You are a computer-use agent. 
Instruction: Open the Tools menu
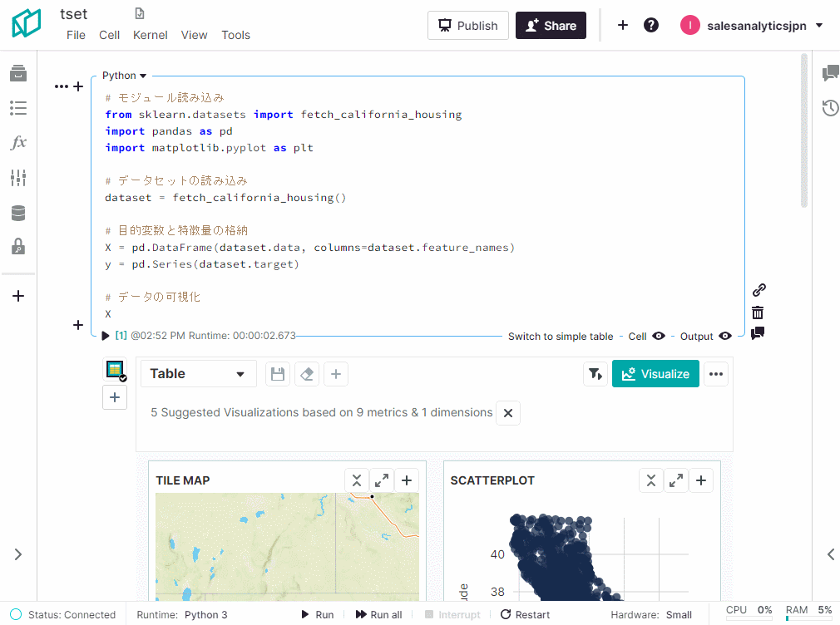235,35
